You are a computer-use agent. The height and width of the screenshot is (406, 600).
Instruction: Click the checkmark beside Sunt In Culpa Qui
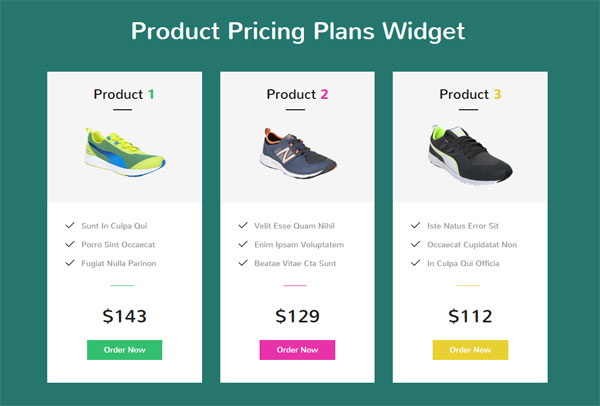pyautogui.click(x=69, y=226)
